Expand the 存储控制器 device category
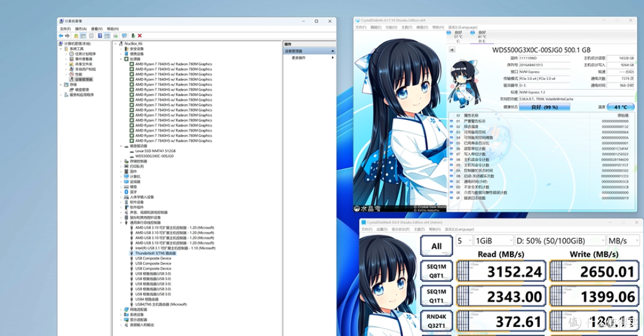644x336 pixels. [121, 161]
